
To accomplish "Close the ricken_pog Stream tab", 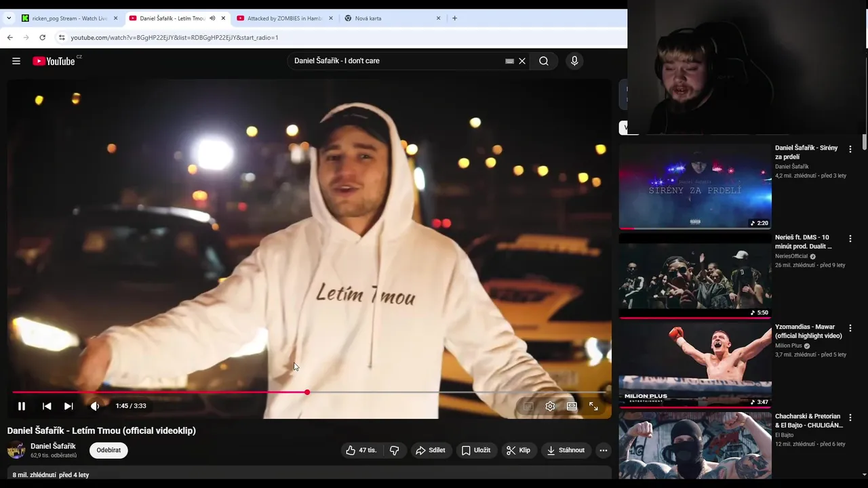I will (115, 18).
